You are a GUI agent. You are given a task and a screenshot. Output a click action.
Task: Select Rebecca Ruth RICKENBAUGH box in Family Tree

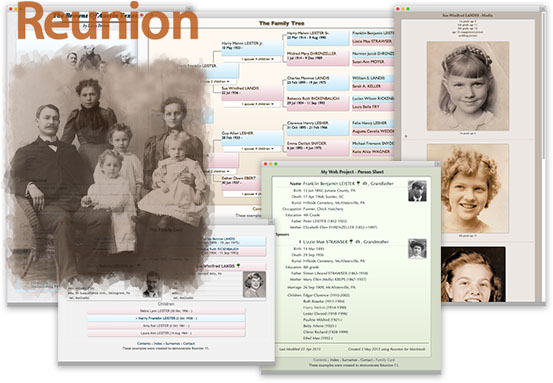317,103
